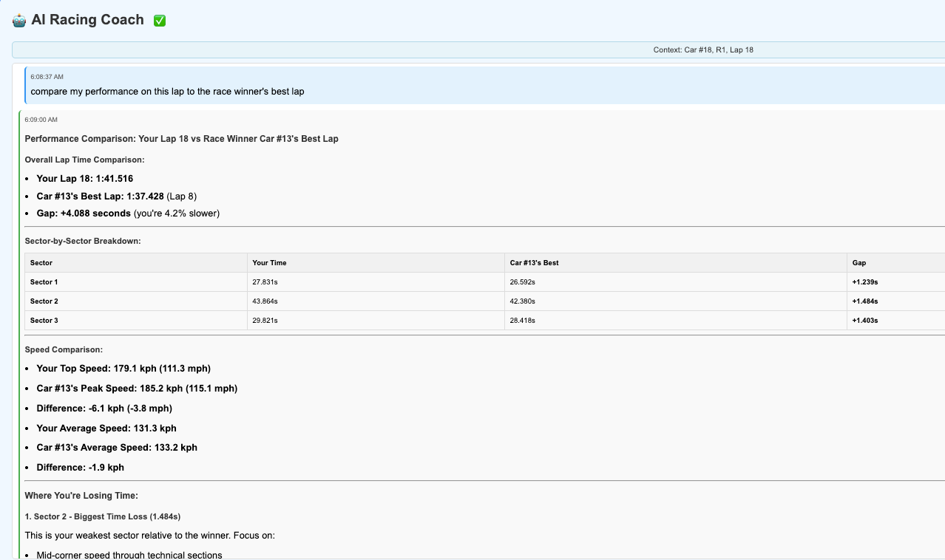The width and height of the screenshot is (945, 560).
Task: Click the weakest sector relative to winner sentence
Action: (149, 535)
